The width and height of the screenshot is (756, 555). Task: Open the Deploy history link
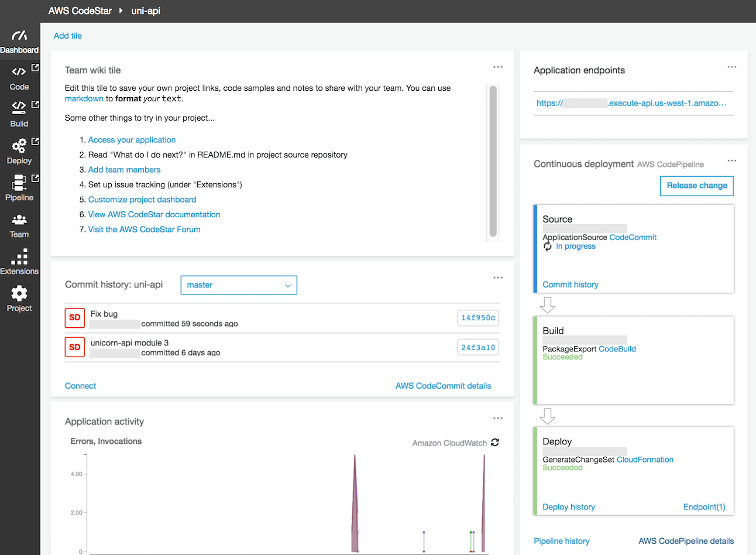coord(569,507)
